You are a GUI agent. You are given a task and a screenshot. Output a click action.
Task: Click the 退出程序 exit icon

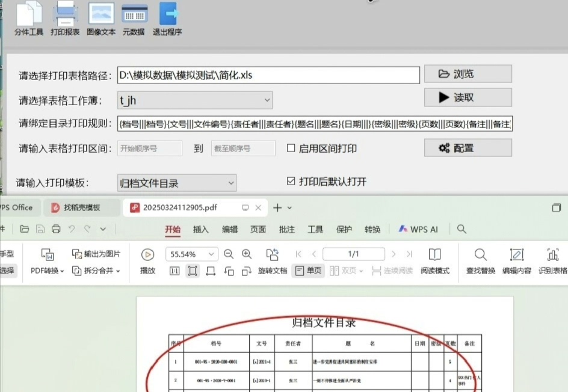pos(167,14)
